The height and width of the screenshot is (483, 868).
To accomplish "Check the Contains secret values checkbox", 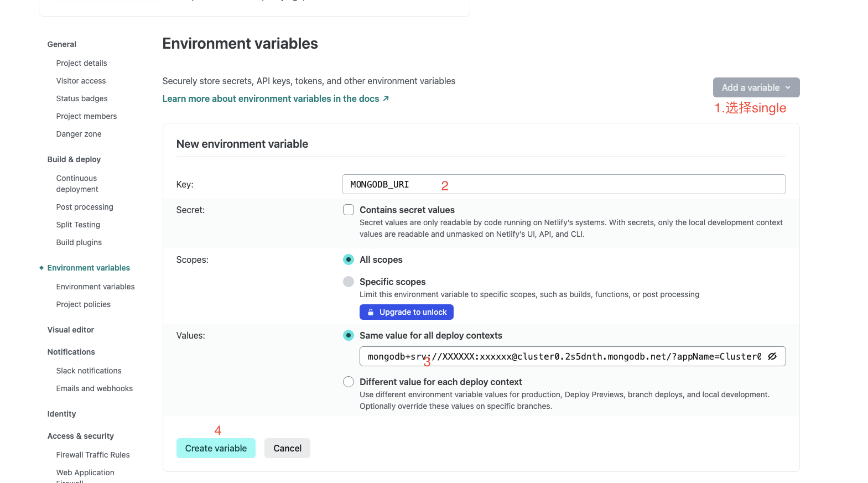I will pos(349,210).
